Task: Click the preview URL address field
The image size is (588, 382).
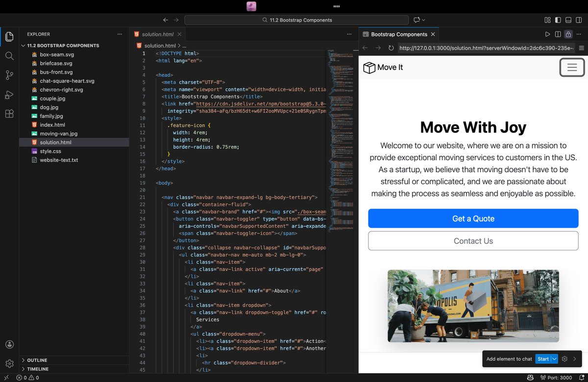Action: click(486, 48)
